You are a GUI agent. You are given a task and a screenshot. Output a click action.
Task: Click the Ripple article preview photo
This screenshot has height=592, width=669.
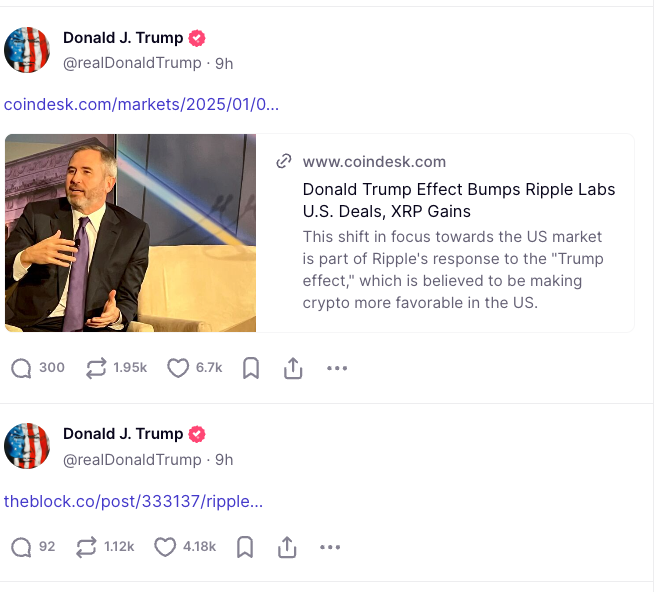coord(130,233)
